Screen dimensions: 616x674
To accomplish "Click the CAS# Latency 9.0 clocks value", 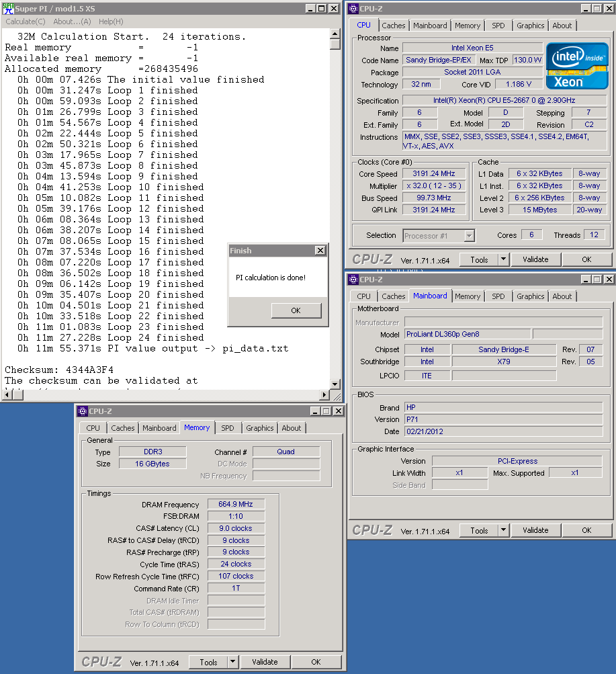I will (x=236, y=528).
